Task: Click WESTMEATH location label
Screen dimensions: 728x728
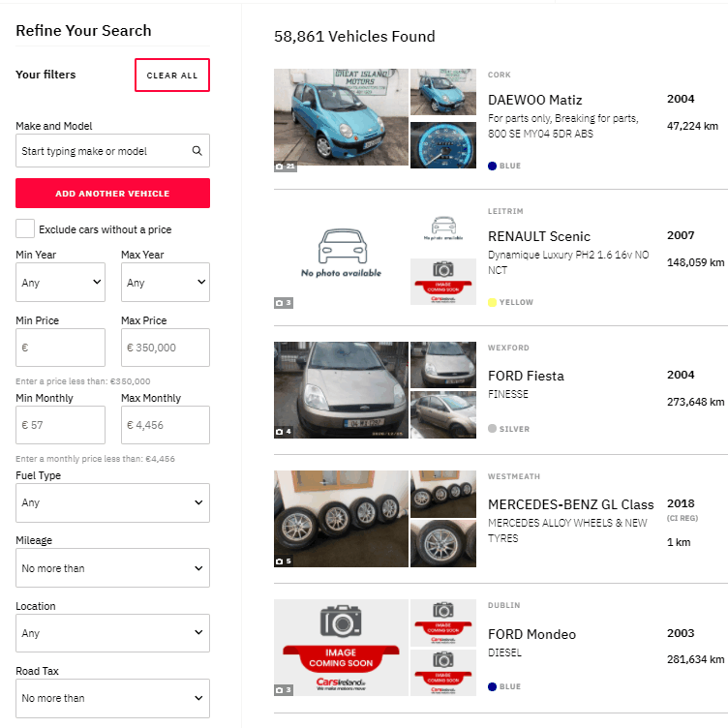Action: coord(514,476)
